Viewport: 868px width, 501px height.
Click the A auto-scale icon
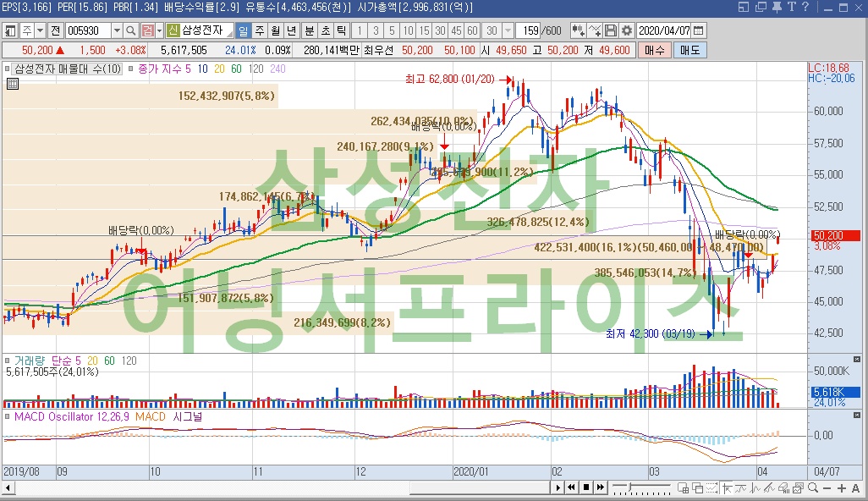[x=856, y=488]
